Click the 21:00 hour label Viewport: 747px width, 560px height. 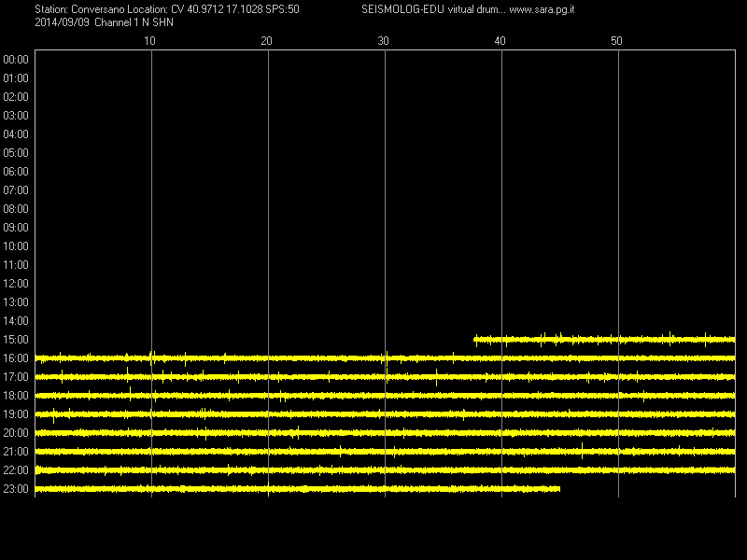pyautogui.click(x=16, y=452)
